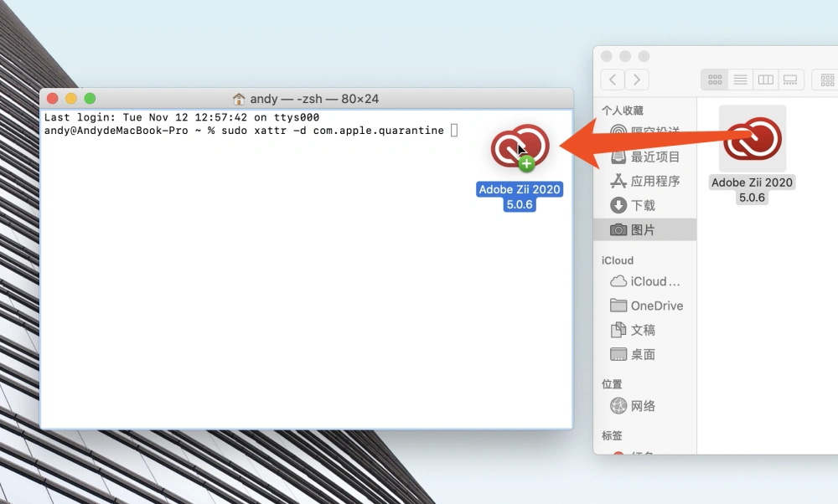Open OneDrive in the Finder sidebar

pos(644,306)
